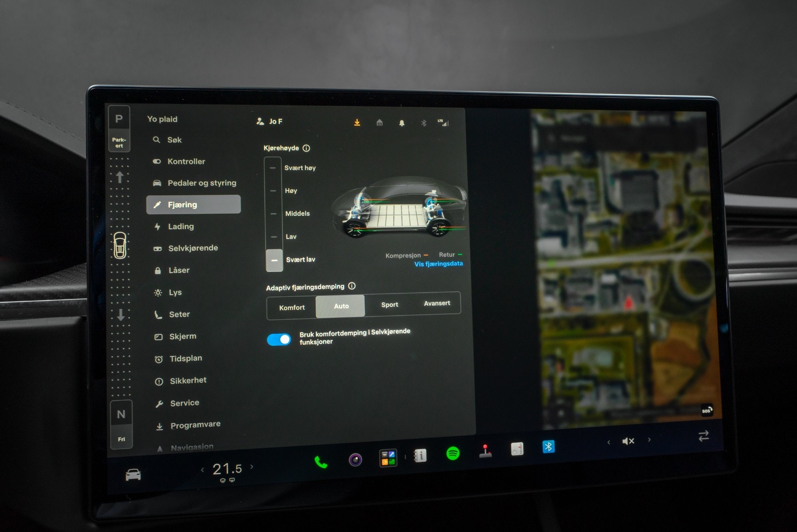Tap the SOS button on the map
The image size is (797, 532).
(707, 410)
